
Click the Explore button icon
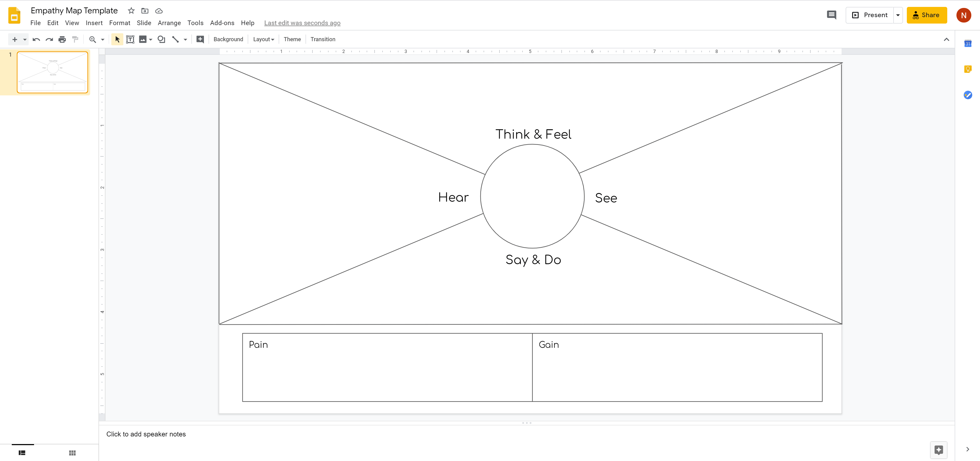pos(939,450)
